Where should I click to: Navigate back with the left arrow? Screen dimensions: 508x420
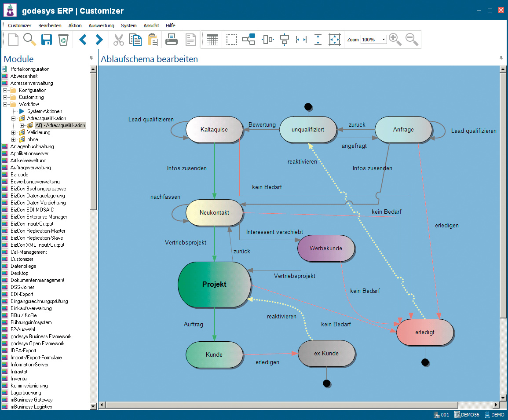coord(83,40)
